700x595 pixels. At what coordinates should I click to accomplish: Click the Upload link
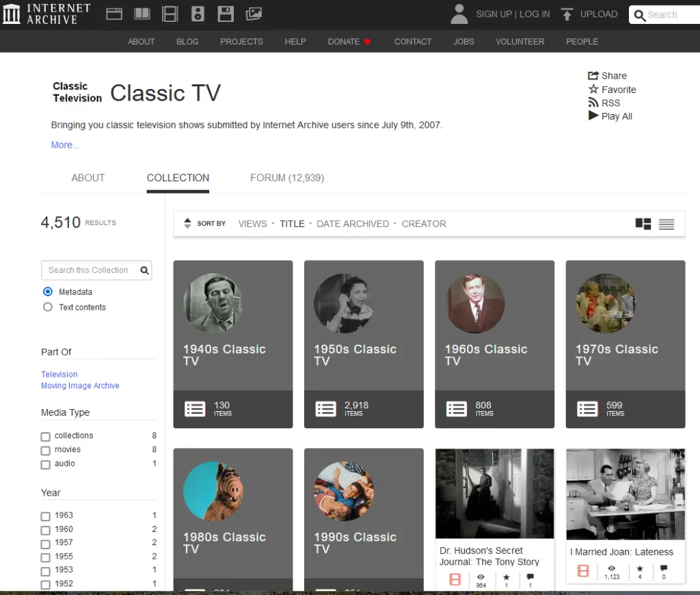click(599, 14)
